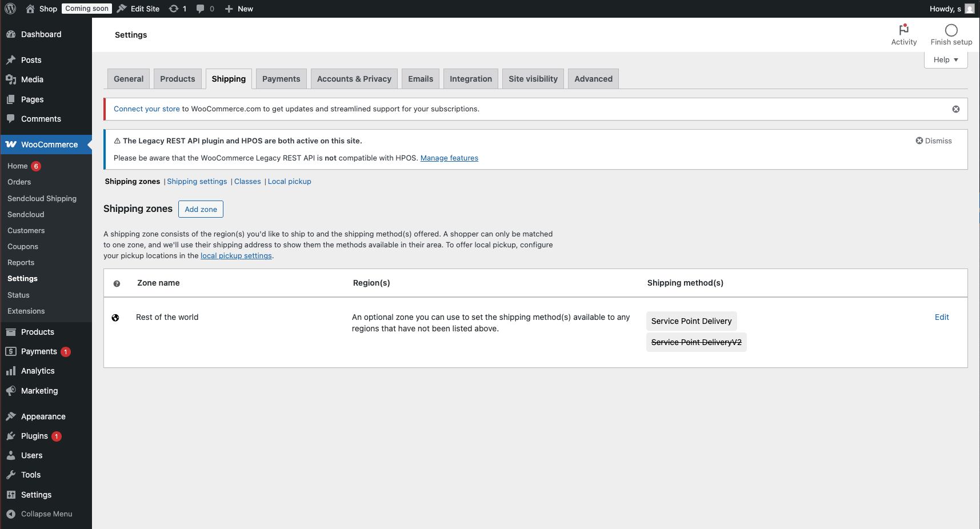Image resolution: width=980 pixels, height=529 pixels.
Task: Click the Coming soon badge
Action: pos(87,9)
